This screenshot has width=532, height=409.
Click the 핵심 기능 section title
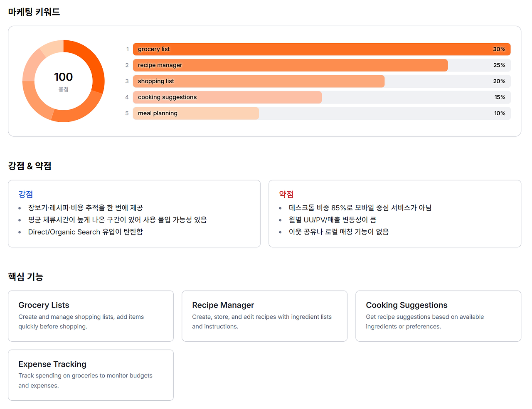(x=26, y=277)
